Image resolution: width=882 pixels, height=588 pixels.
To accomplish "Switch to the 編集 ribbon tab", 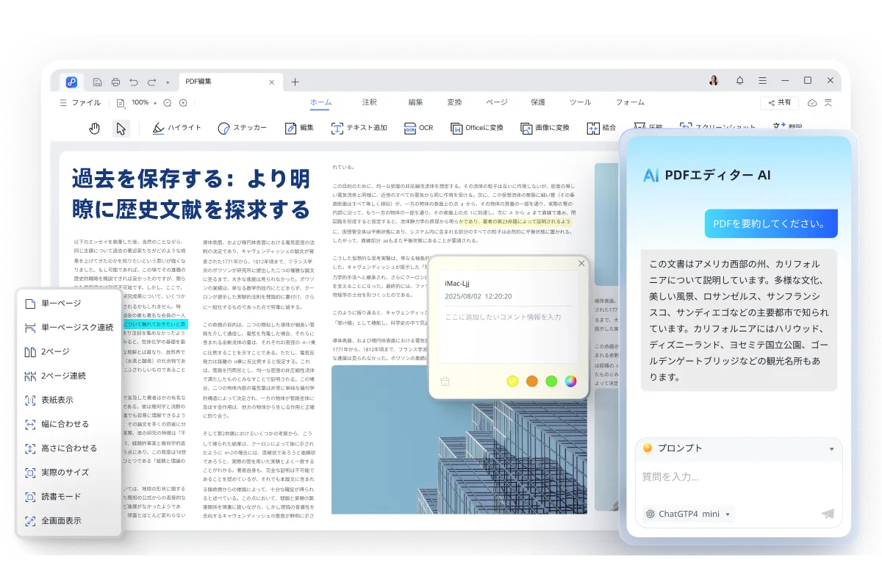I will [416, 102].
